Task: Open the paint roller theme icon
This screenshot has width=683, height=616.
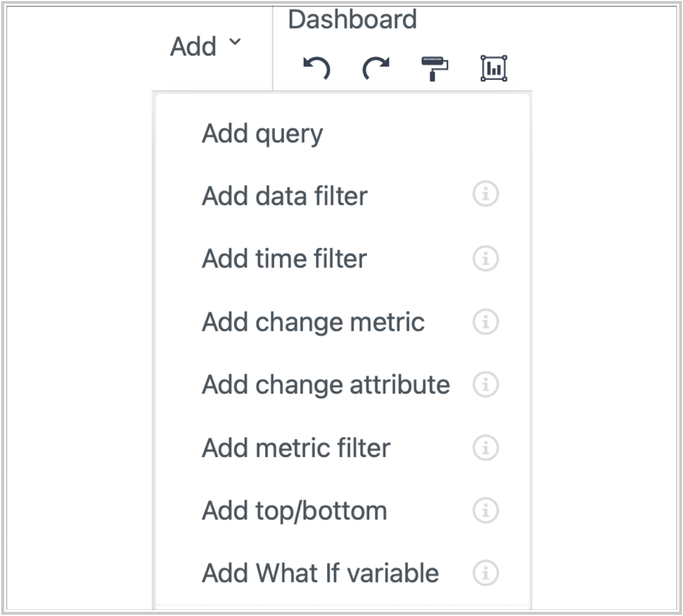Action: (435, 68)
